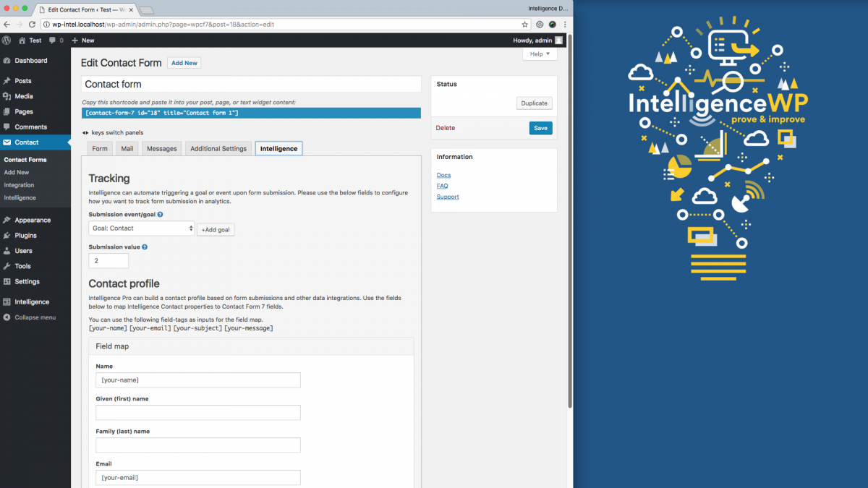Image resolution: width=868 pixels, height=488 pixels.
Task: Expand the Help dropdown tab
Action: point(540,54)
